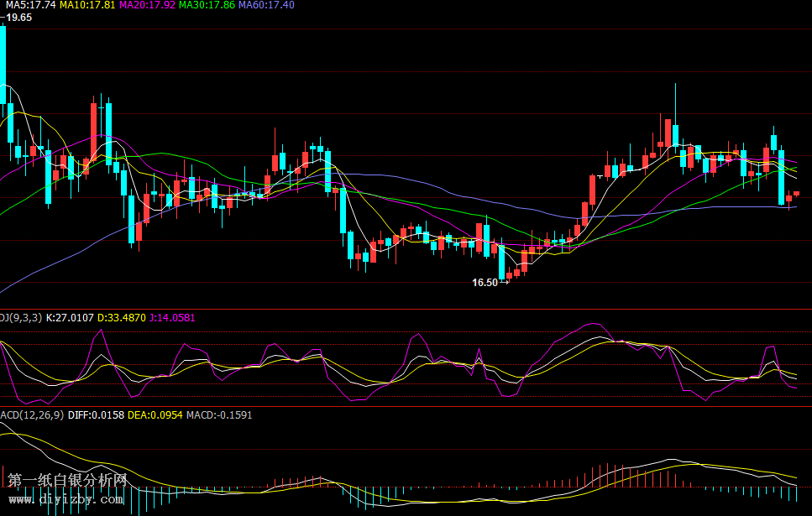This screenshot has width=812, height=516.
Task: Click the 16.50 low price marker
Action: pos(485,283)
